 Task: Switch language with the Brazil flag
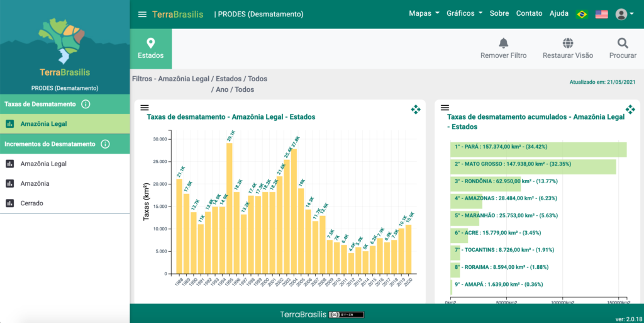point(582,14)
